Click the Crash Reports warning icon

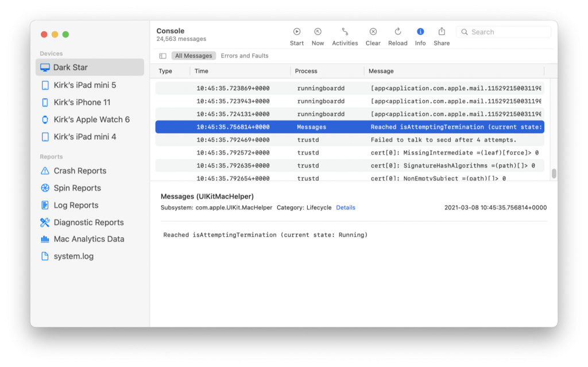[x=46, y=171]
